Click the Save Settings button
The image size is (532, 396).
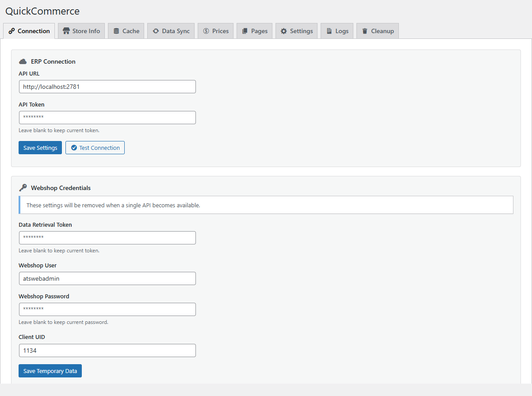click(40, 148)
